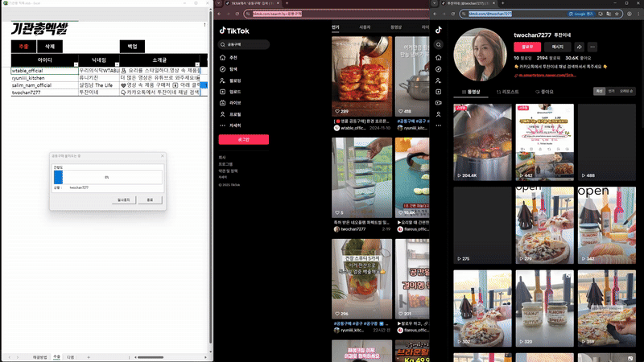The image size is (644, 362).
Task: Select the salim_nam_official cell
Action: tap(45, 85)
